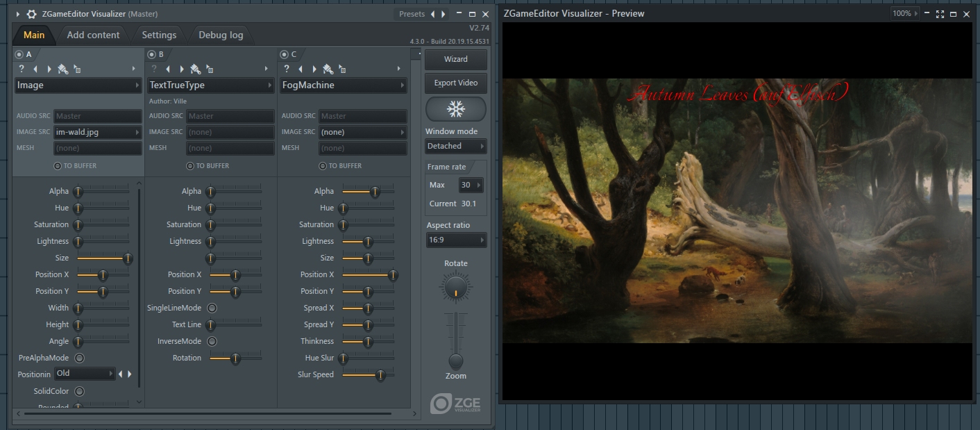Click the Size slider in layer A

pos(103,258)
